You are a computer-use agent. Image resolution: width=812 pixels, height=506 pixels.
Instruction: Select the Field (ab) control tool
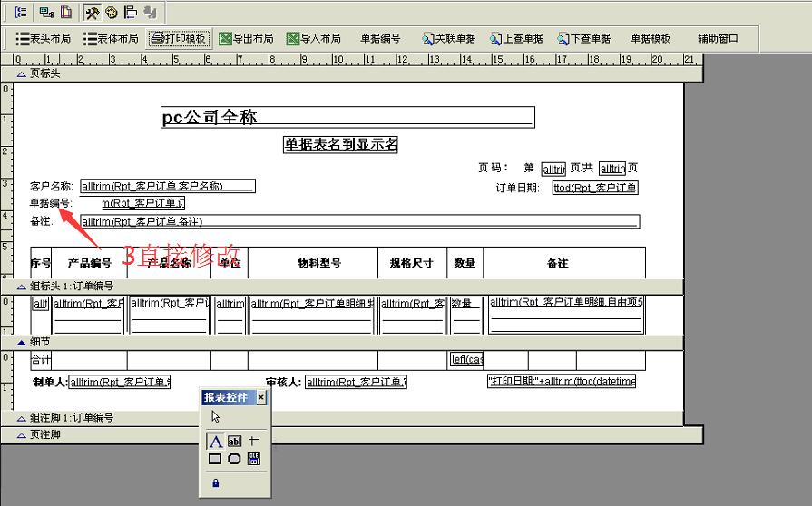234,442
